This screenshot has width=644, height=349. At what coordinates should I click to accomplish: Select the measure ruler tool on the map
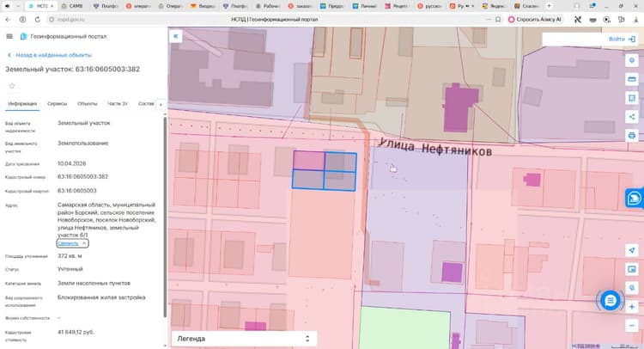coord(632,79)
